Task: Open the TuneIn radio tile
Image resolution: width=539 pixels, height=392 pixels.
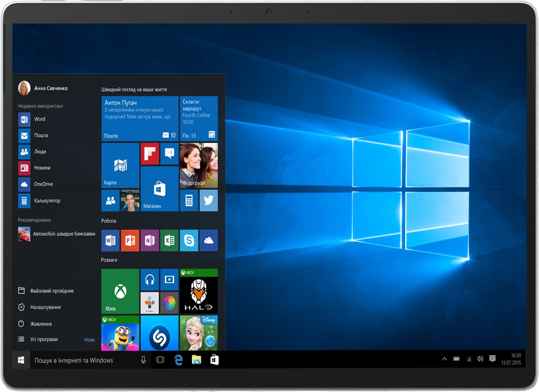Action: 150,303
